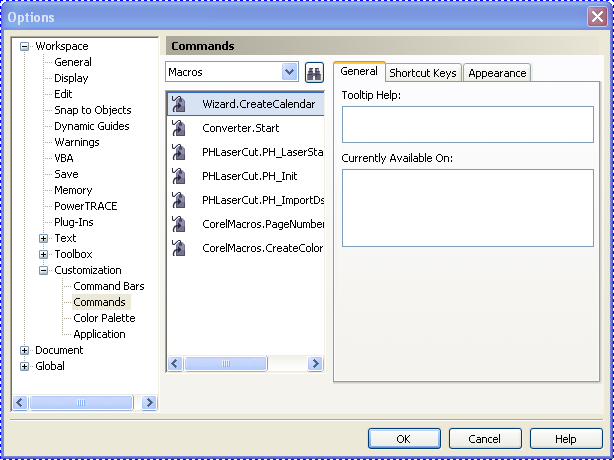Click the CorelMacros.CreateColor macro icon
The image size is (614, 460).
(179, 248)
